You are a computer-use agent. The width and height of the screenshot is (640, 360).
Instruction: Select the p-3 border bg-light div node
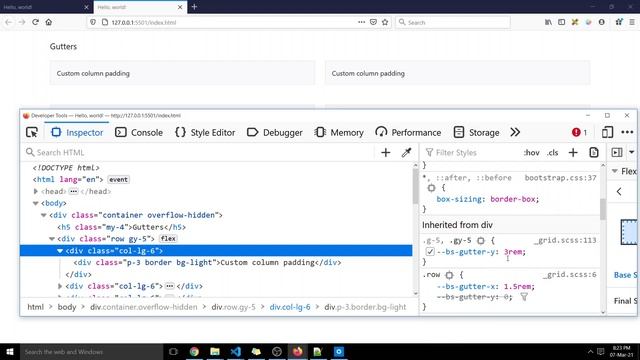[x=207, y=262]
